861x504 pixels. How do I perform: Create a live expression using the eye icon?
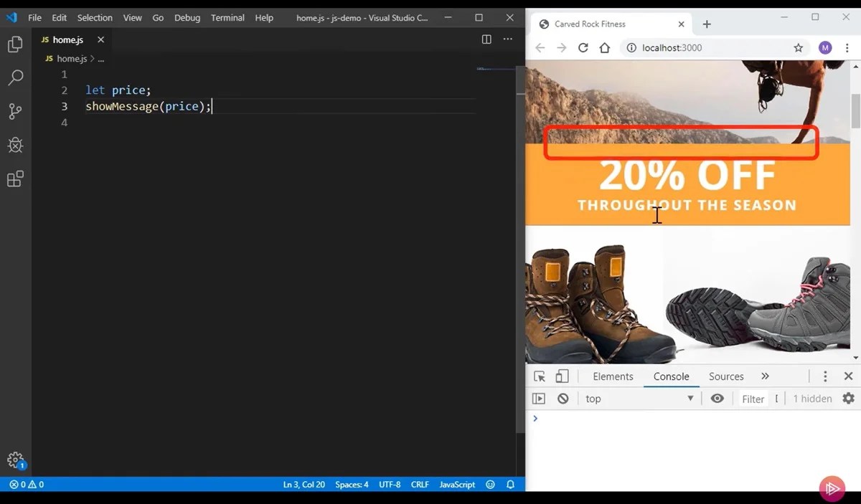717,399
